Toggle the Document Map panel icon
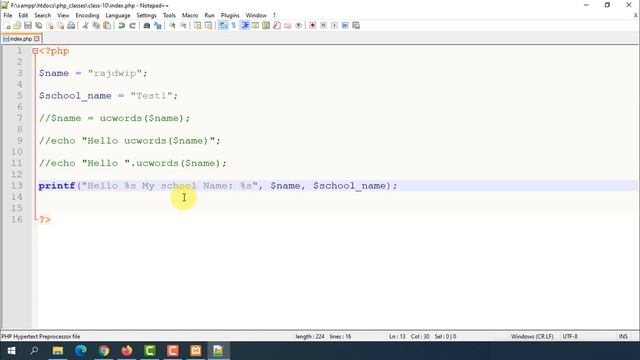The width and height of the screenshot is (640, 360). [266, 25]
